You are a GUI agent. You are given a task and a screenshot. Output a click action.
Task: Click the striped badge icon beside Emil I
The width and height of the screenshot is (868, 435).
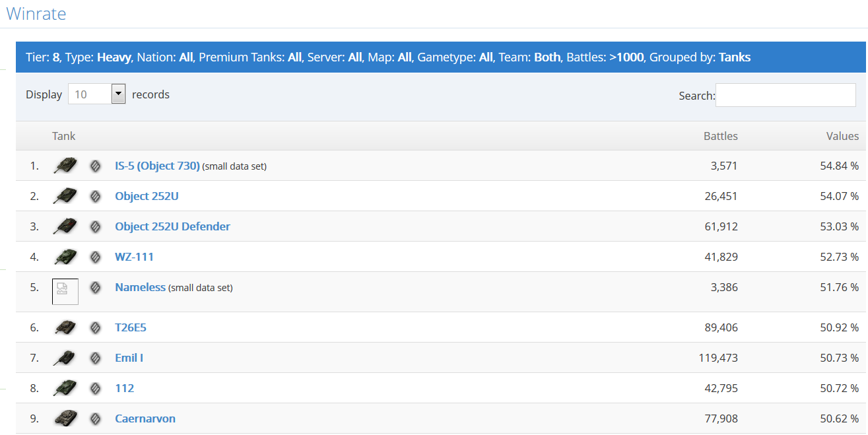pos(96,358)
